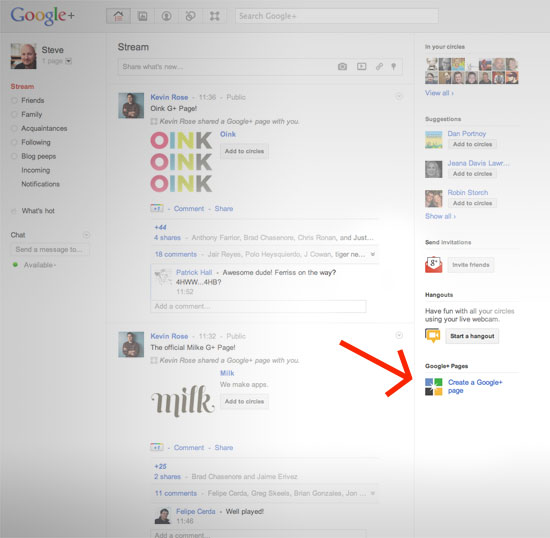
Task: Attach a link using the chain icon
Action: [379, 67]
